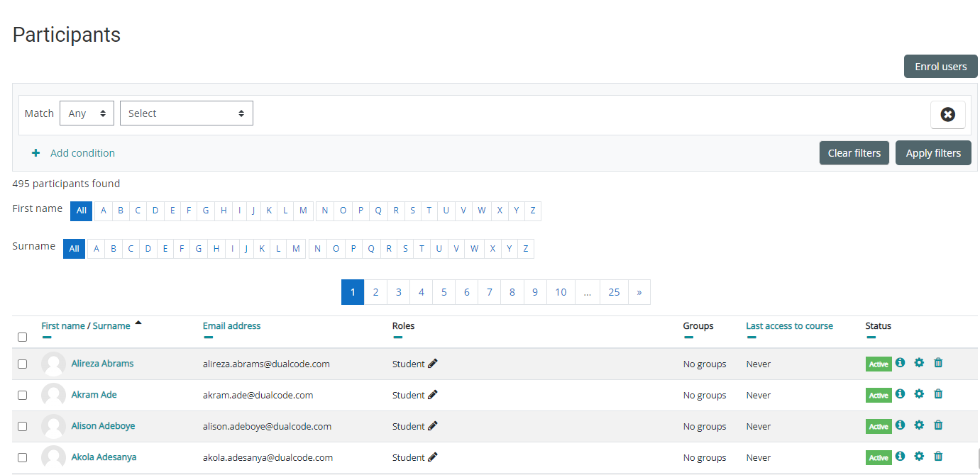980x475 pixels.
Task: Open Akram Ade's profile link
Action: click(x=94, y=395)
